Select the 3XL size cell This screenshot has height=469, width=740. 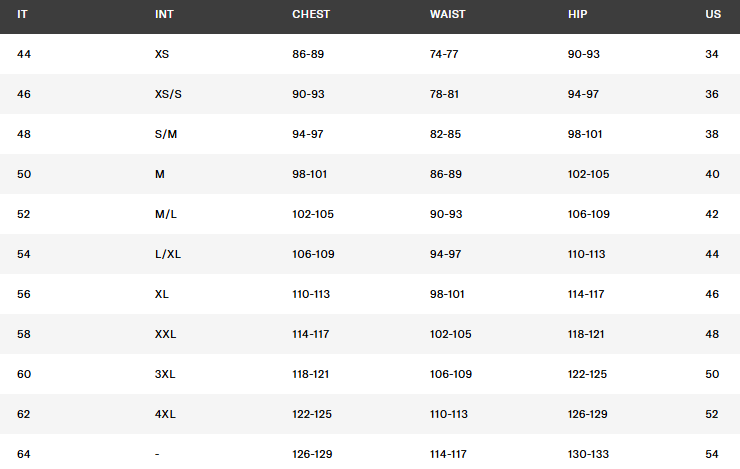point(165,374)
